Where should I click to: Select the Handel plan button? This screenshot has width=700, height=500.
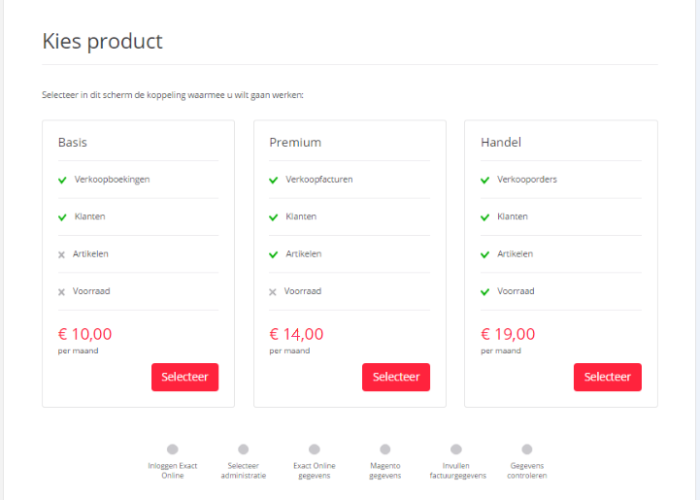tap(608, 377)
